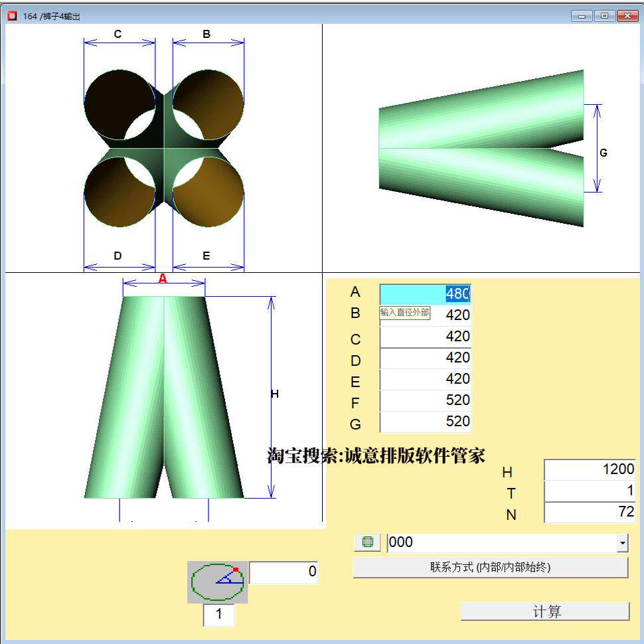Click the angle value field showing 0

[x=283, y=572]
